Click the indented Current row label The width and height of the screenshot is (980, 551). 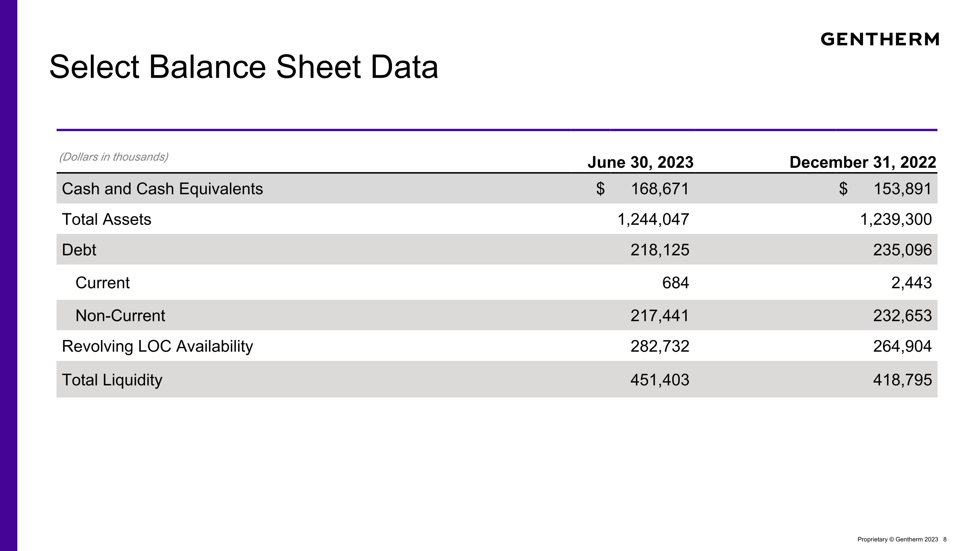point(102,283)
